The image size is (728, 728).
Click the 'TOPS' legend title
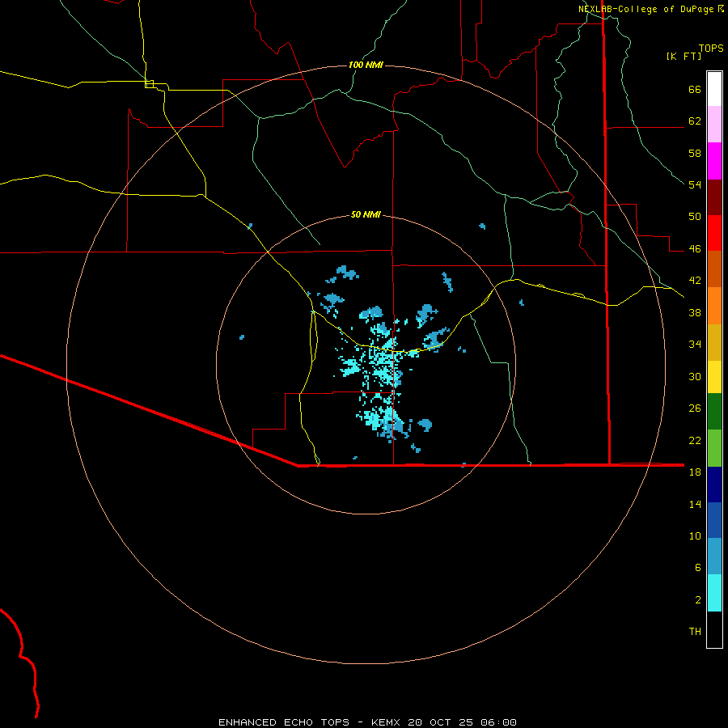pos(711,48)
